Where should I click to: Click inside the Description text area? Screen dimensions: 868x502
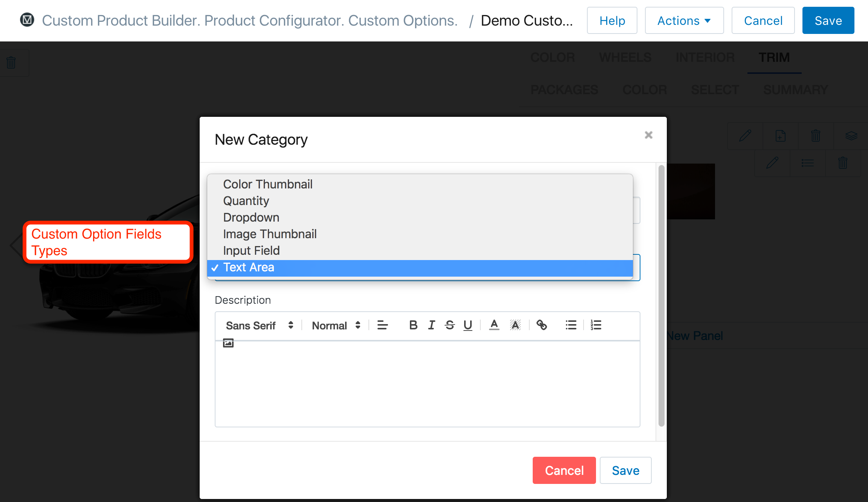pos(427,384)
